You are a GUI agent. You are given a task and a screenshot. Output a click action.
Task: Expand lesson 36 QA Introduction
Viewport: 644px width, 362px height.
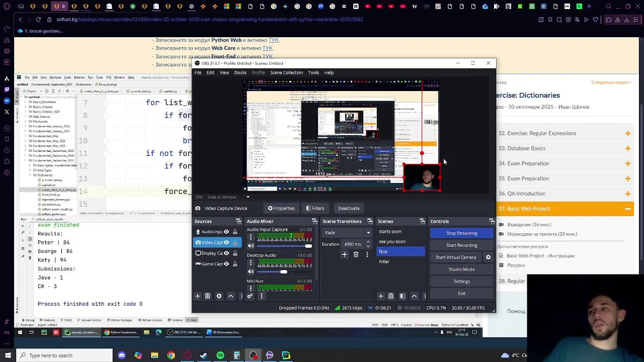628,194
